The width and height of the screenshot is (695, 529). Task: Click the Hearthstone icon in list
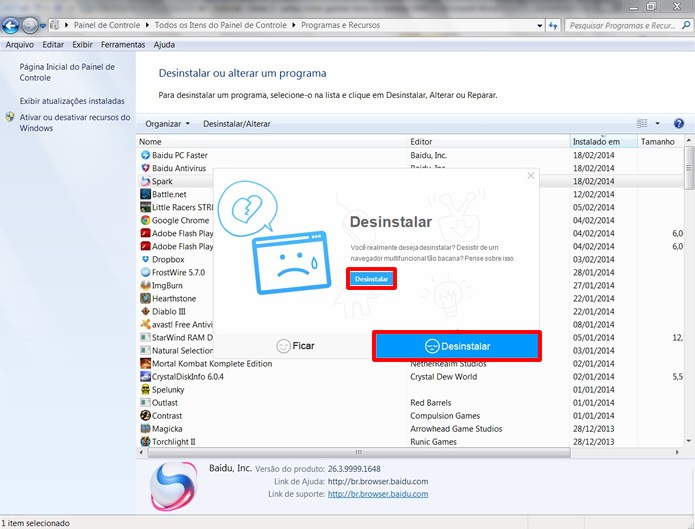[x=145, y=298]
